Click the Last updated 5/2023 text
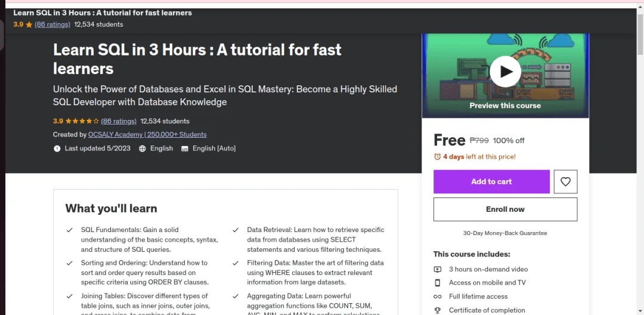644x315 pixels. [98, 149]
